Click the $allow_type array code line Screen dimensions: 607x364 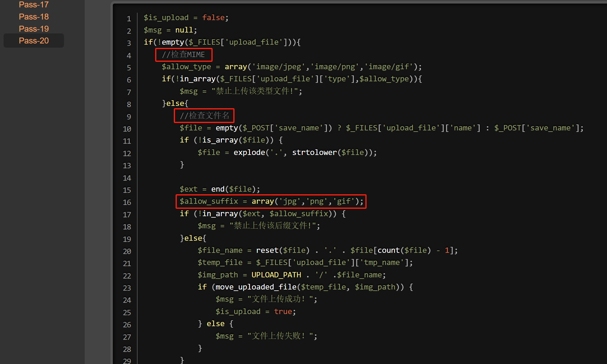click(291, 67)
